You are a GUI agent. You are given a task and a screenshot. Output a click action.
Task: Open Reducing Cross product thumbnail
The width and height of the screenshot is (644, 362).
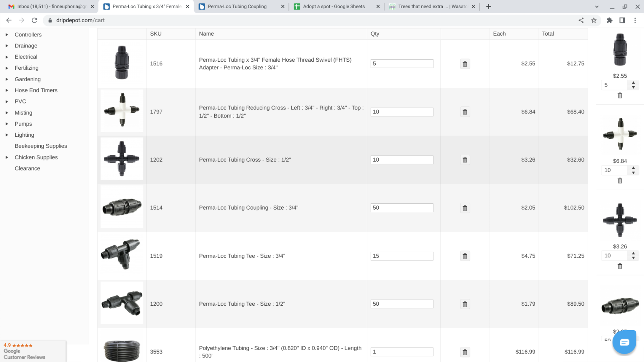click(x=122, y=111)
